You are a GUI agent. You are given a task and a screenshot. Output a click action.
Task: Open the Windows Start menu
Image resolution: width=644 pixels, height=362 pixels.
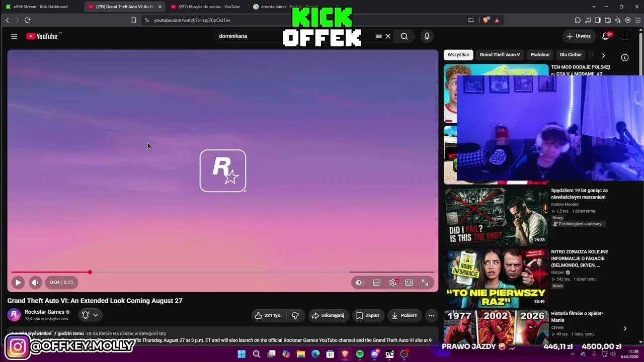tap(242, 354)
